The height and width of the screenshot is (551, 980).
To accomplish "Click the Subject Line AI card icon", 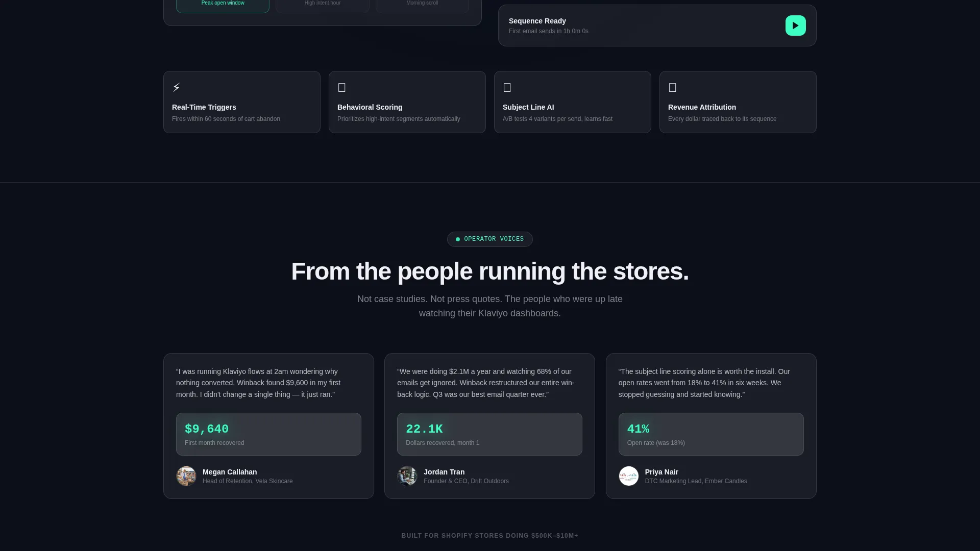I will 507,88.
